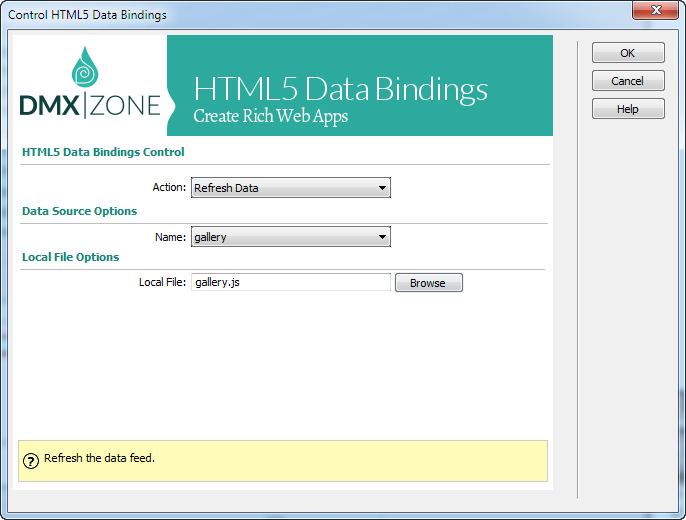Click the 'Local File:' label

tap(162, 283)
